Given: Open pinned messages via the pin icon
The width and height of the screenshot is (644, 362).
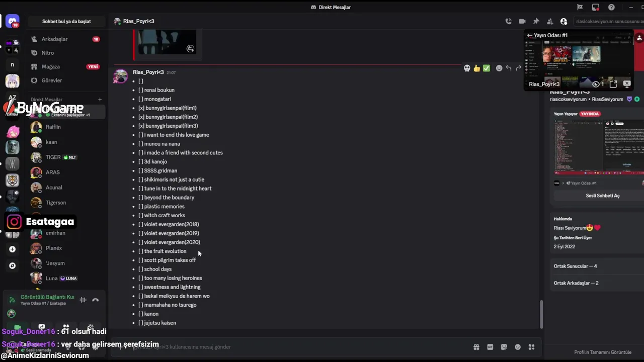Looking at the screenshot, I should pyautogui.click(x=536, y=21).
